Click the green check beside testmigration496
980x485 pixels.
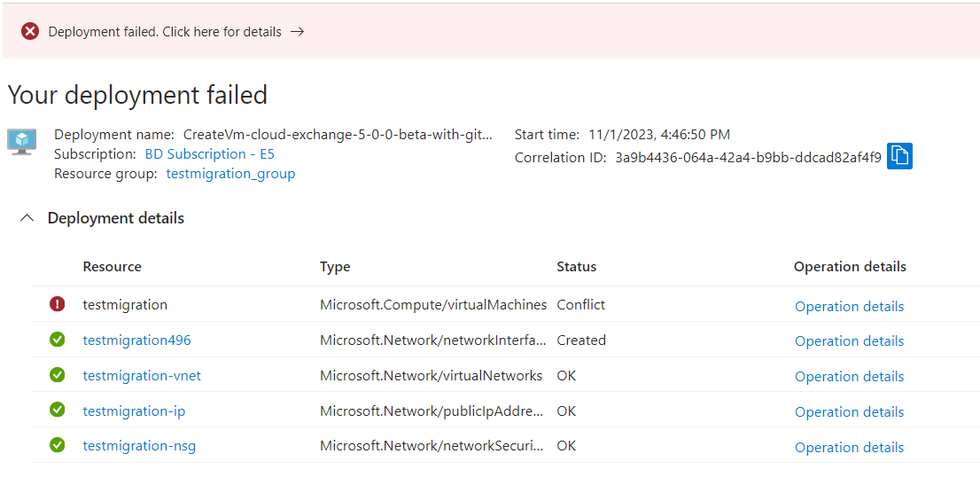click(x=57, y=340)
